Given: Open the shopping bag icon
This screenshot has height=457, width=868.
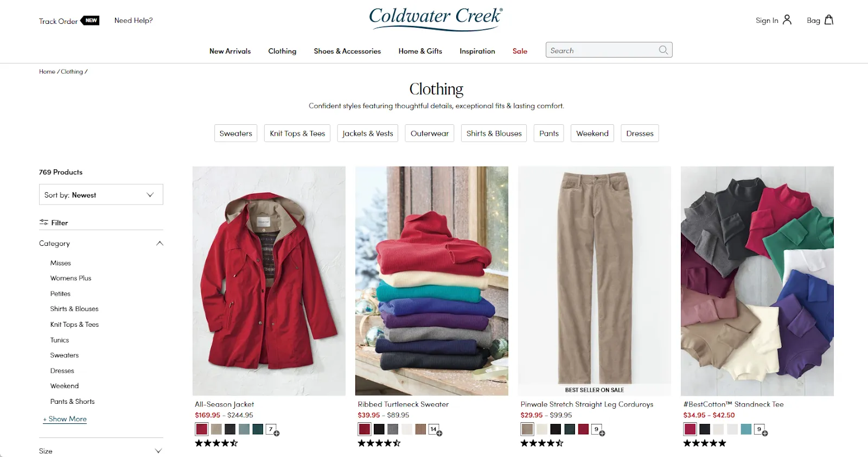Looking at the screenshot, I should click(x=829, y=20).
